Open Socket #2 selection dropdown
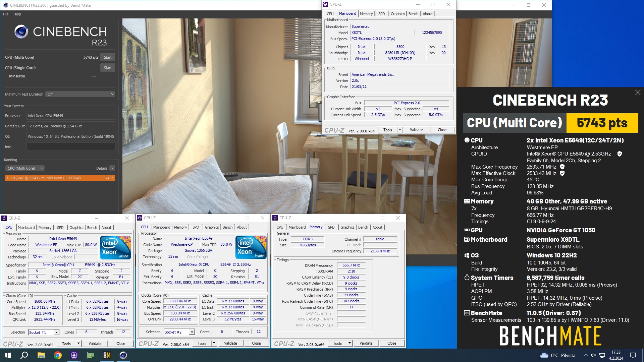 (x=192, y=332)
